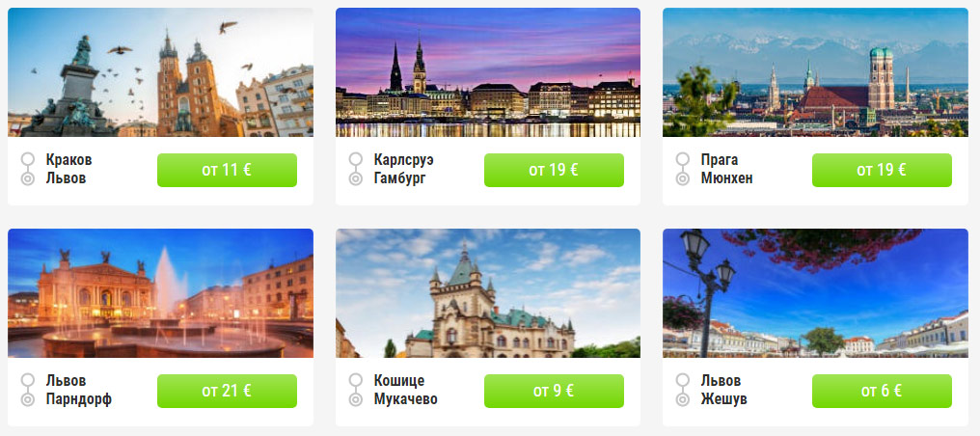Click the route icon beside Прага Мюнхен

coord(683,169)
